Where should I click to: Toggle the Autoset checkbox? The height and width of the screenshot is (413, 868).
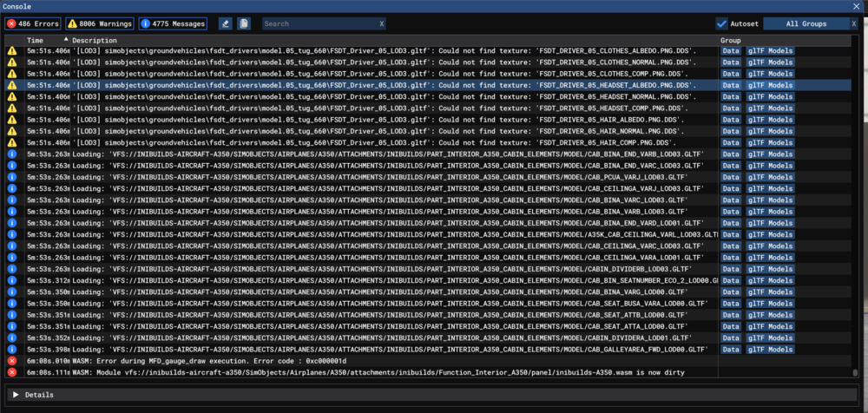[x=722, y=24]
